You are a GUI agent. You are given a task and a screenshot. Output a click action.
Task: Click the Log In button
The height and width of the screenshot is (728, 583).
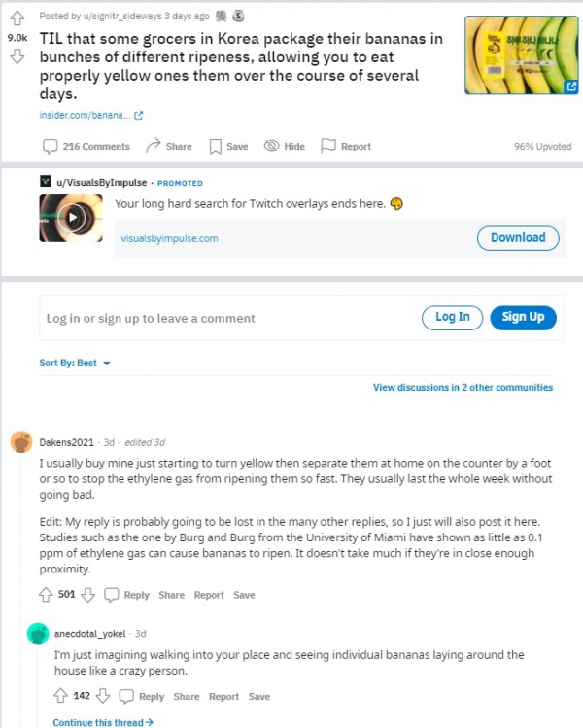click(452, 318)
